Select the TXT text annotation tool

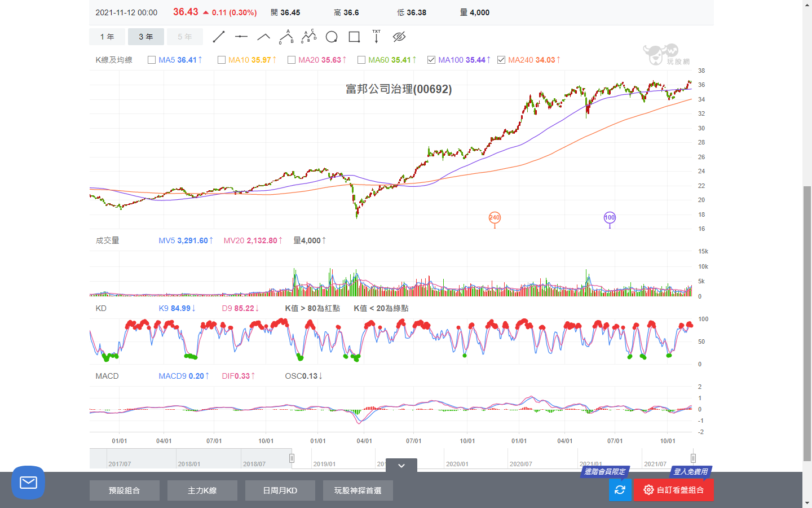(376, 37)
